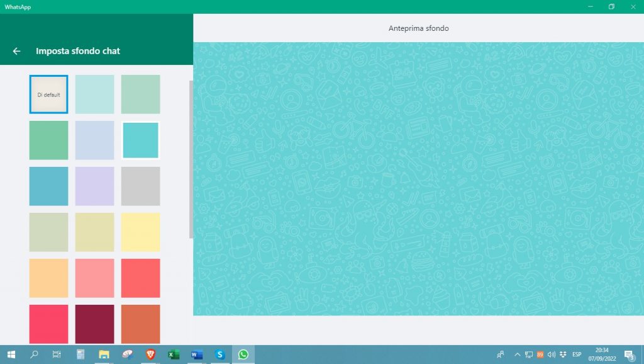
Task: Open the Windows Start menu
Action: 11,355
